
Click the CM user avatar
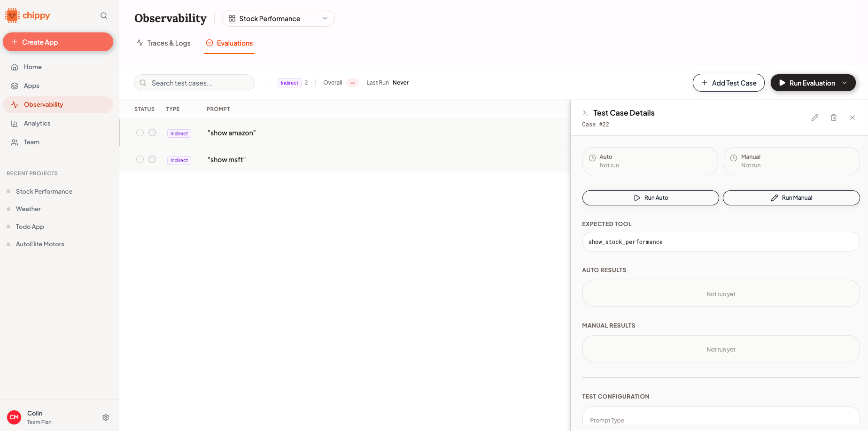(x=14, y=417)
